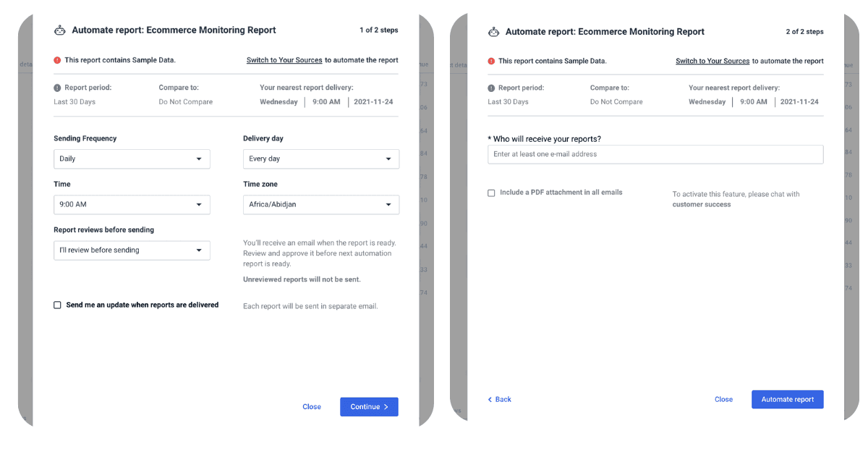868x454 pixels.
Task: Click the info icon near Report period on step 2
Action: [x=491, y=87]
